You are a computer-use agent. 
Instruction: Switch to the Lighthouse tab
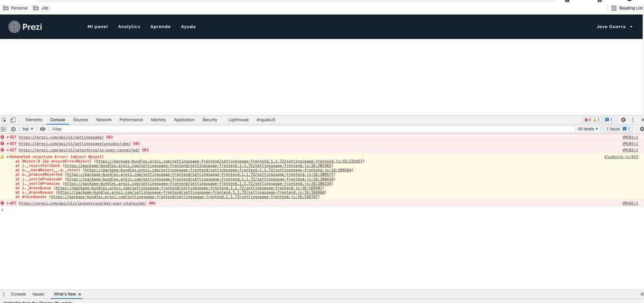[x=238, y=120]
